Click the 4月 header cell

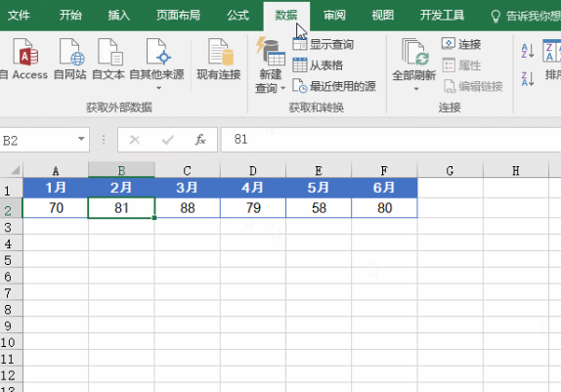click(x=252, y=188)
